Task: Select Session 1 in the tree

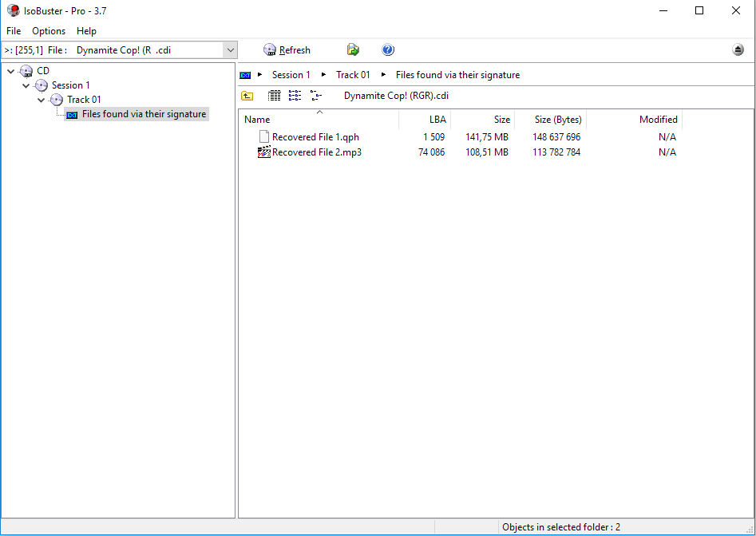Action: pos(70,85)
